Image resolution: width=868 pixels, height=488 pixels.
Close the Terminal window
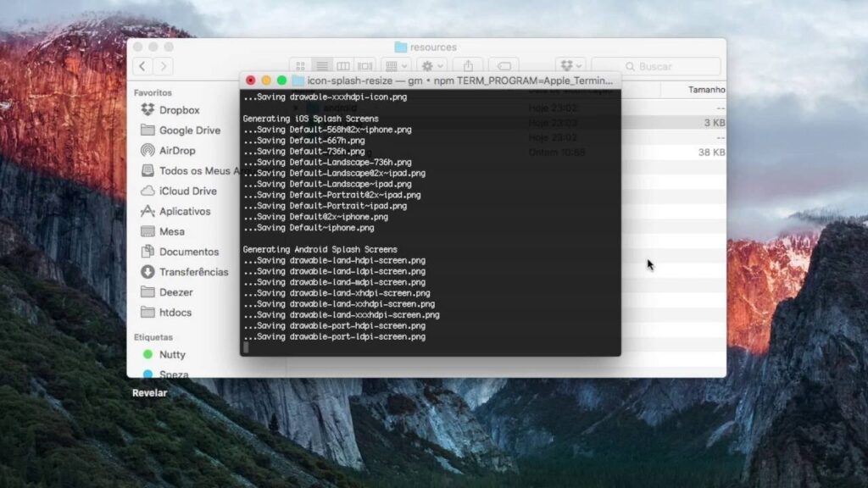250,80
